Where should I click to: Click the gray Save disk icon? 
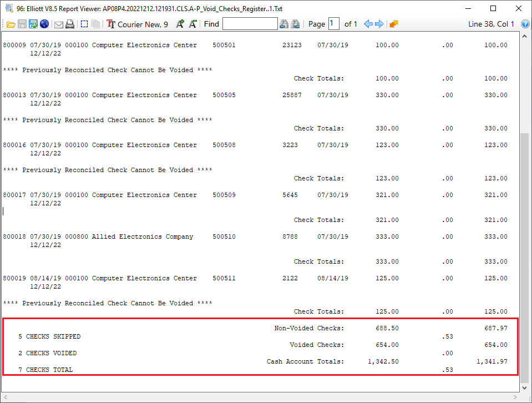pos(22,24)
